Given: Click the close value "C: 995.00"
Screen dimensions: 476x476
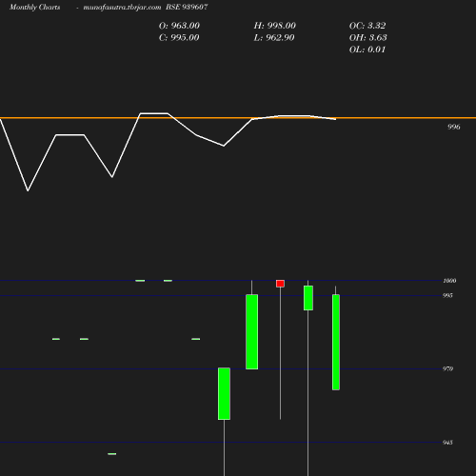Looking at the screenshot, I should [x=179, y=38].
